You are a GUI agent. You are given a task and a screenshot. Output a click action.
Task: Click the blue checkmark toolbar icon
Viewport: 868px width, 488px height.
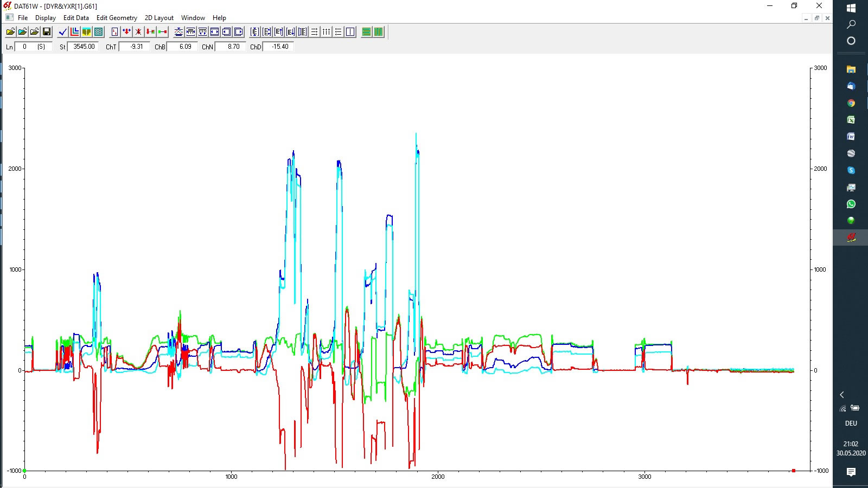coord(63,32)
